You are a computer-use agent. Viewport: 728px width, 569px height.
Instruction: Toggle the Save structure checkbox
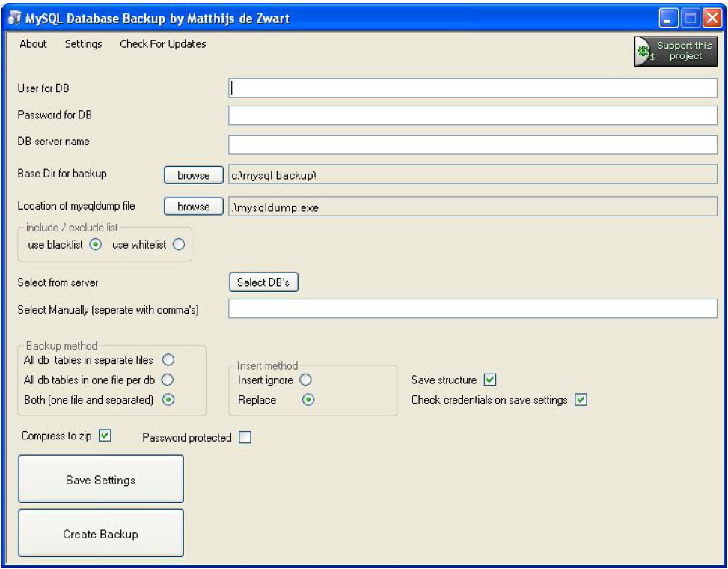(x=490, y=380)
